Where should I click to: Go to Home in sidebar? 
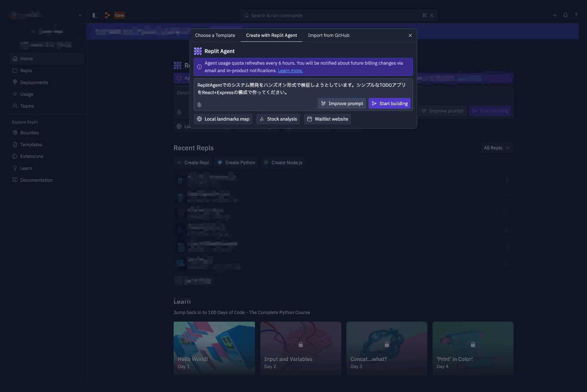[47, 59]
